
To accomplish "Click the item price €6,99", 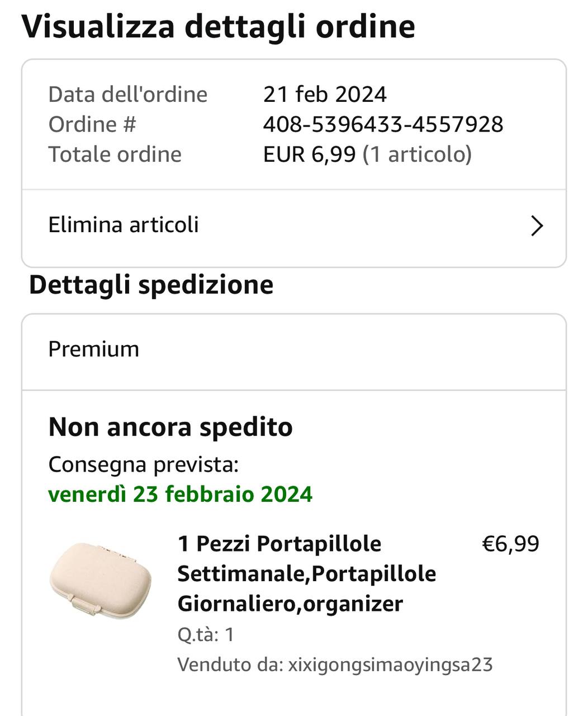I will tap(510, 544).
